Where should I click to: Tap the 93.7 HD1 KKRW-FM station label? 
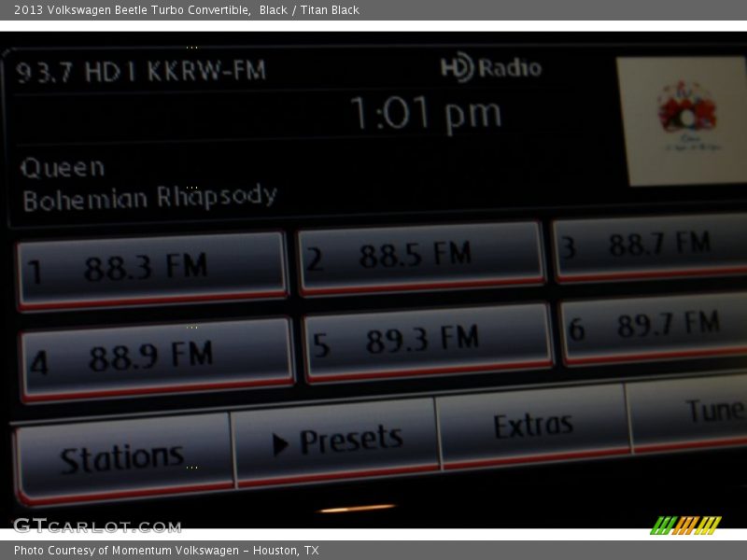[x=141, y=72]
